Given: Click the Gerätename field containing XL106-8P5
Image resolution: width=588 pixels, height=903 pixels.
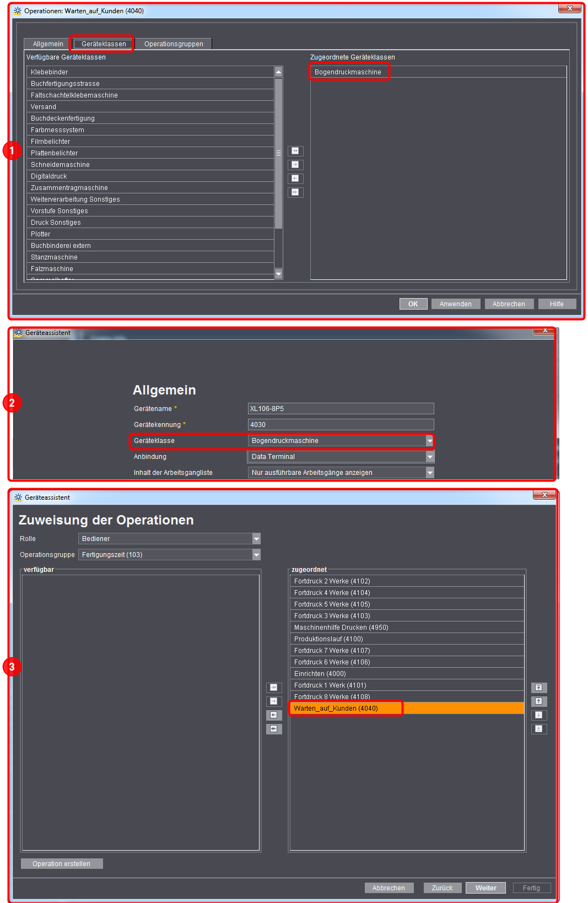Looking at the screenshot, I should pos(341,409).
